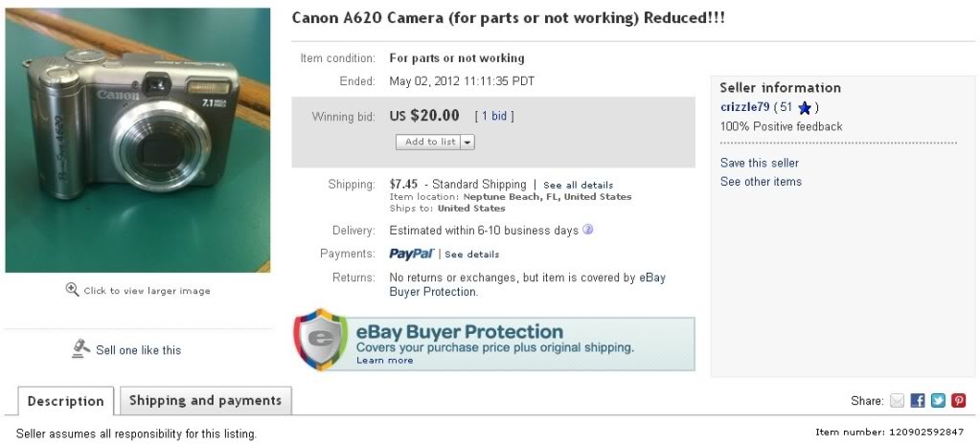Click Save this seller link
Image resolution: width=980 pixels, height=444 pixels.
(759, 163)
